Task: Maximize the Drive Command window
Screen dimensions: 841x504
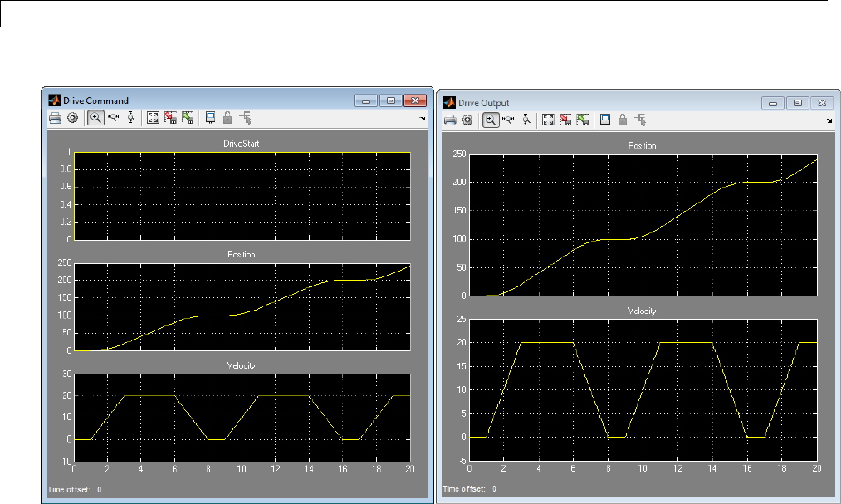Action: coord(390,100)
